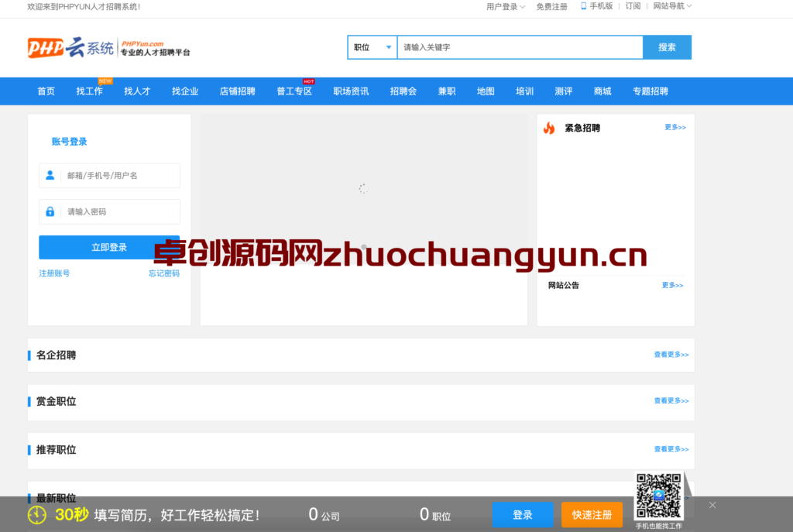Click the 推荐职位 section heading
793x532 pixels.
tap(56, 450)
